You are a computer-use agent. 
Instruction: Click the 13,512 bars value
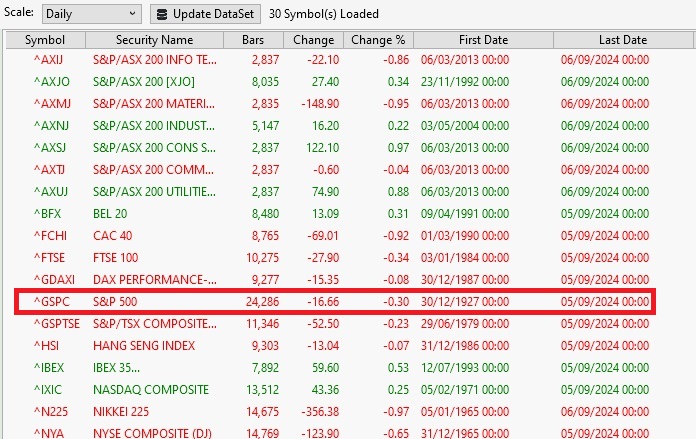tap(262, 390)
